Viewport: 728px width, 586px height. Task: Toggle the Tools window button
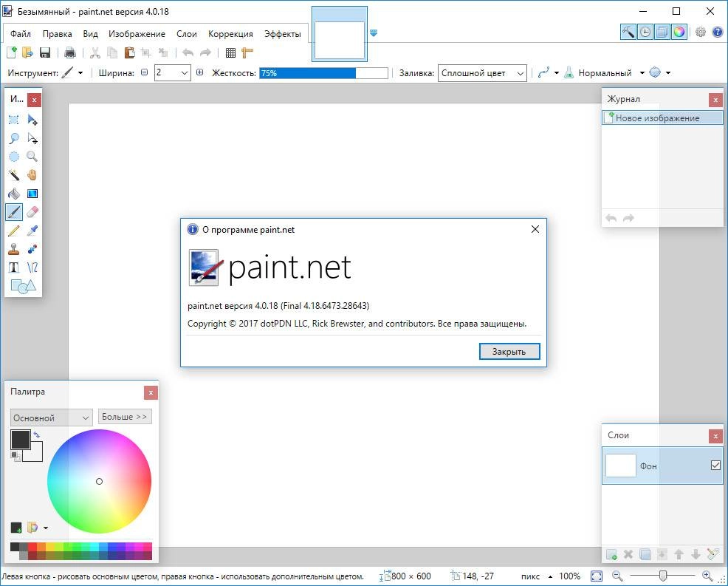pos(628,32)
